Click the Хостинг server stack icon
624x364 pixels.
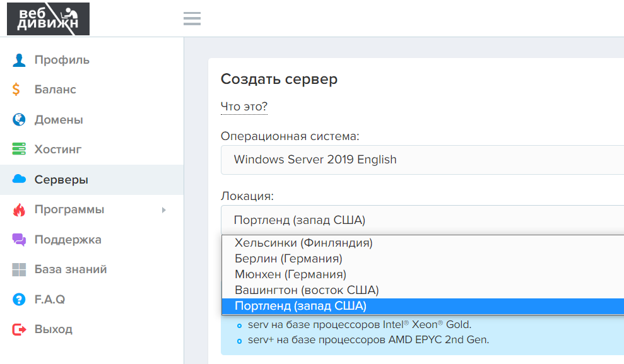pos(19,150)
